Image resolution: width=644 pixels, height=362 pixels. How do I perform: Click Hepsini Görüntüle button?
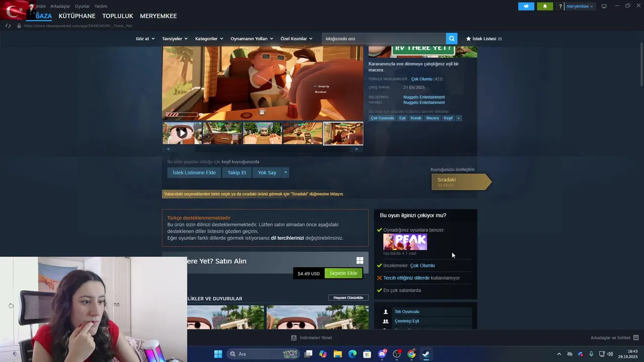(348, 298)
